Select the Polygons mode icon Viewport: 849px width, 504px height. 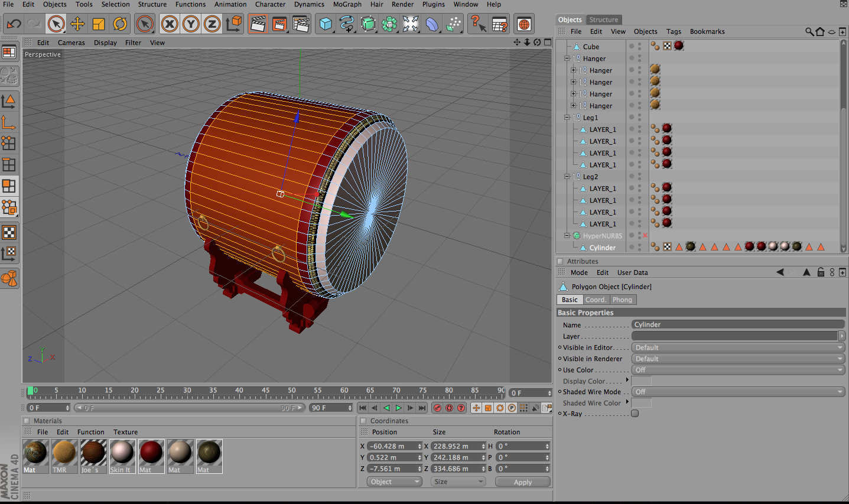(9, 186)
